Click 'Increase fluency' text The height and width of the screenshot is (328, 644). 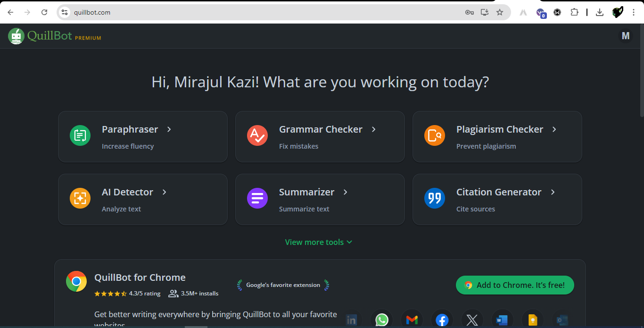128,146
